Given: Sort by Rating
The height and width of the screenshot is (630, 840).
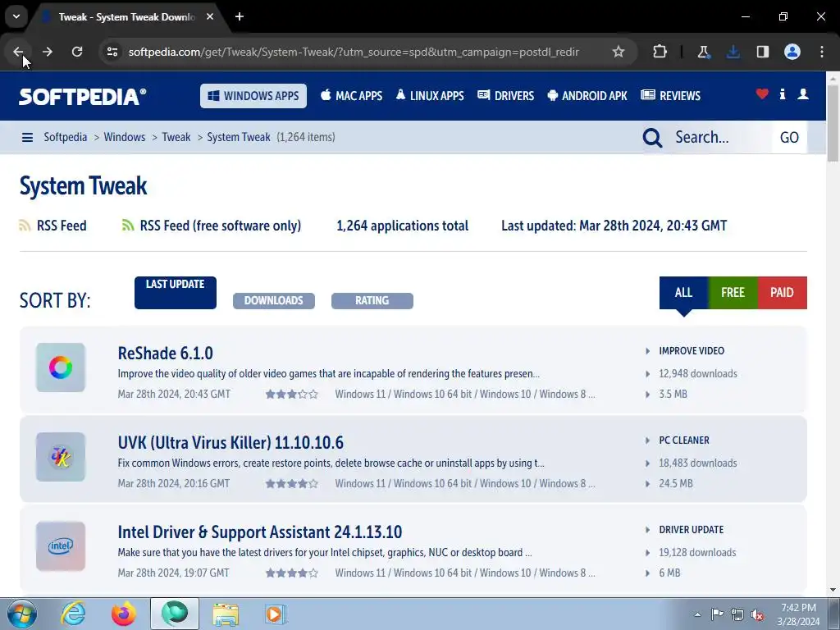Looking at the screenshot, I should pos(372,300).
